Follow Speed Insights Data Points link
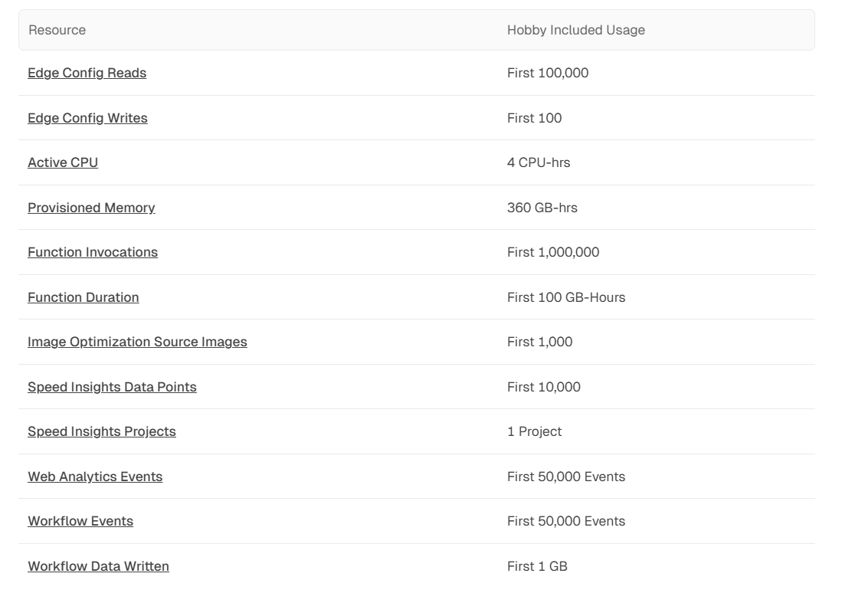Image resolution: width=855 pixels, height=616 pixels. (x=113, y=387)
